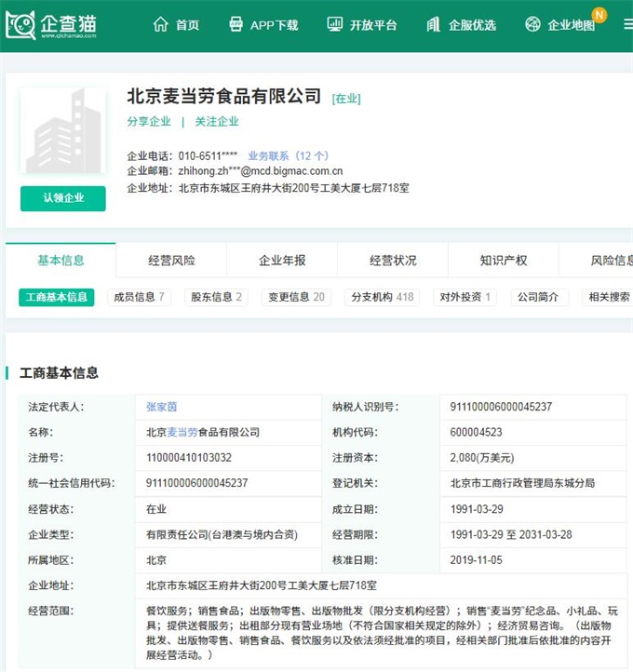Click the 注册资本 value 2,080(万美元)
This screenshot has height=672, width=633.
pyautogui.click(x=482, y=458)
